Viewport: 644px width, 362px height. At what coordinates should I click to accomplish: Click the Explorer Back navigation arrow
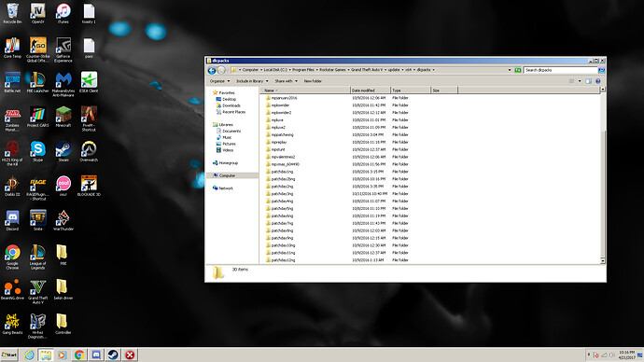(212, 70)
